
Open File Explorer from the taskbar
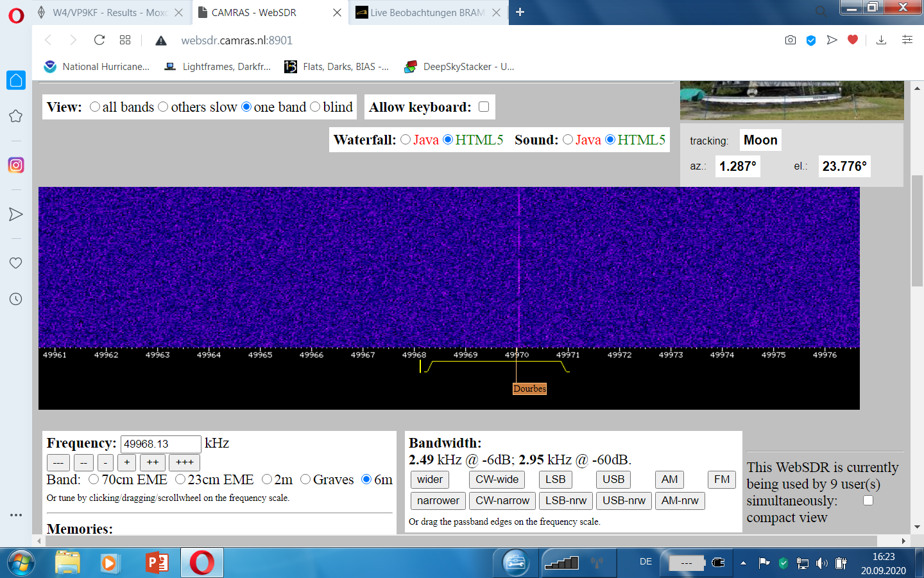pos(67,563)
